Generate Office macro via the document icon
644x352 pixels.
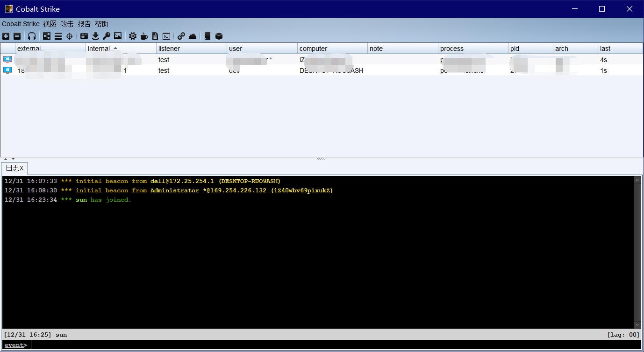(x=155, y=36)
